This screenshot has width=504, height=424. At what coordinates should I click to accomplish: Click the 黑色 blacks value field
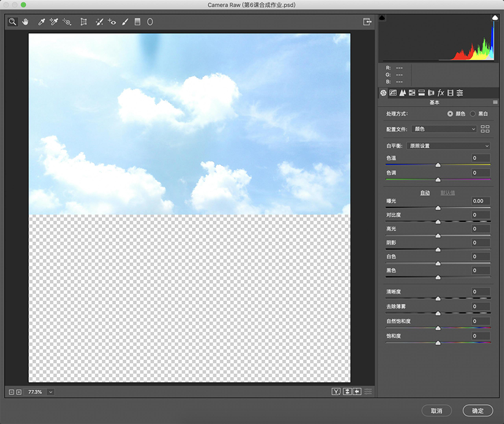[481, 271]
